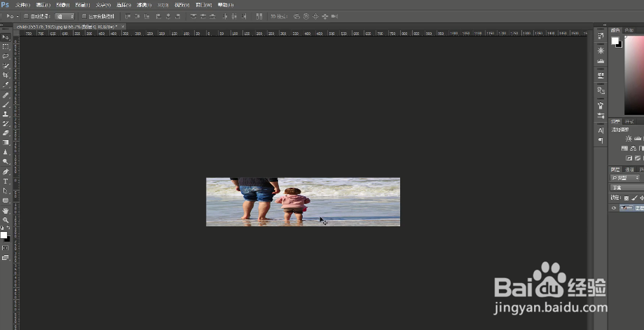
Task: Select the Clone Stamp tool
Action: [6, 114]
